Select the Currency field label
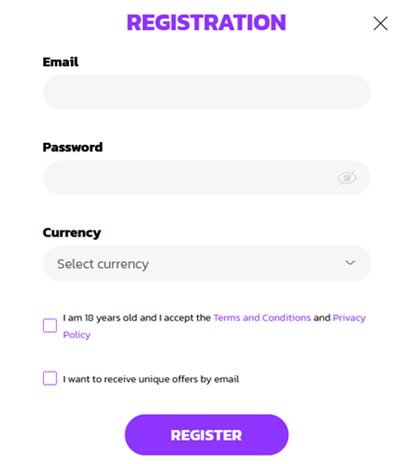Screen dimensions: 420x464 (x=72, y=233)
